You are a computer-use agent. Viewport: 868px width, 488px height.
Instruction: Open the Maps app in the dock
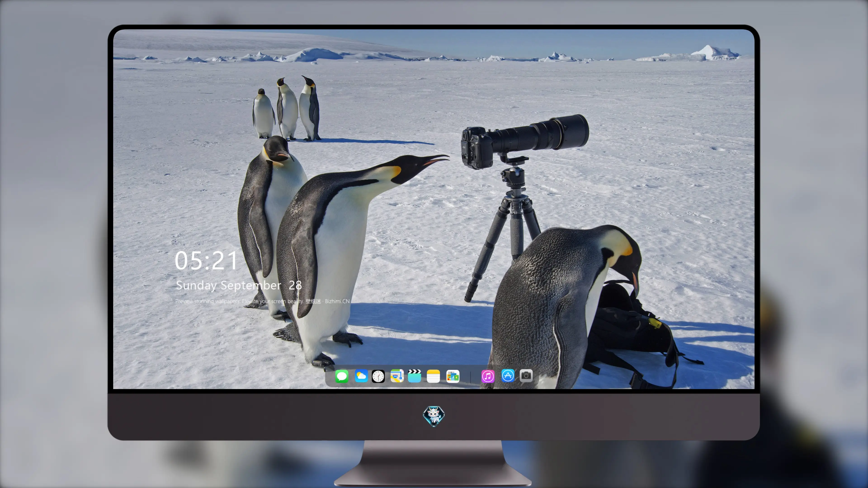[x=397, y=376]
